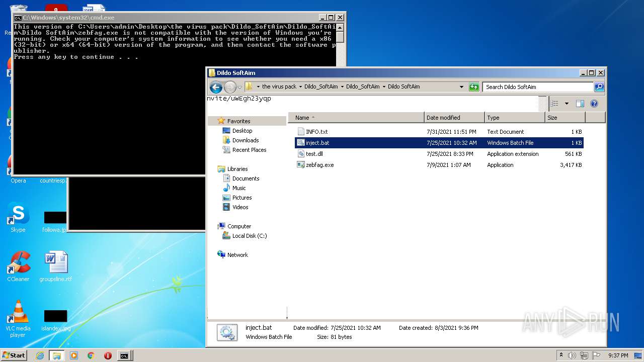The width and height of the screenshot is (644, 362).
Task: Open Windows Media Player taskbar icon
Action: pos(74,355)
